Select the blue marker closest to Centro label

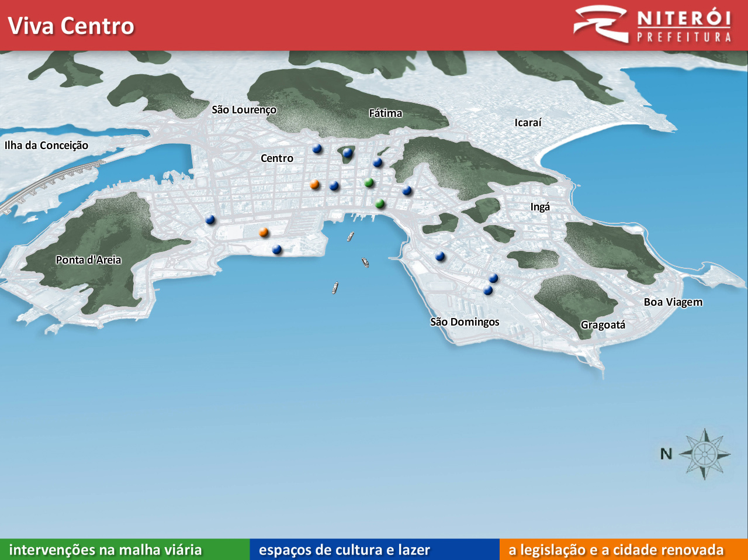point(317,148)
